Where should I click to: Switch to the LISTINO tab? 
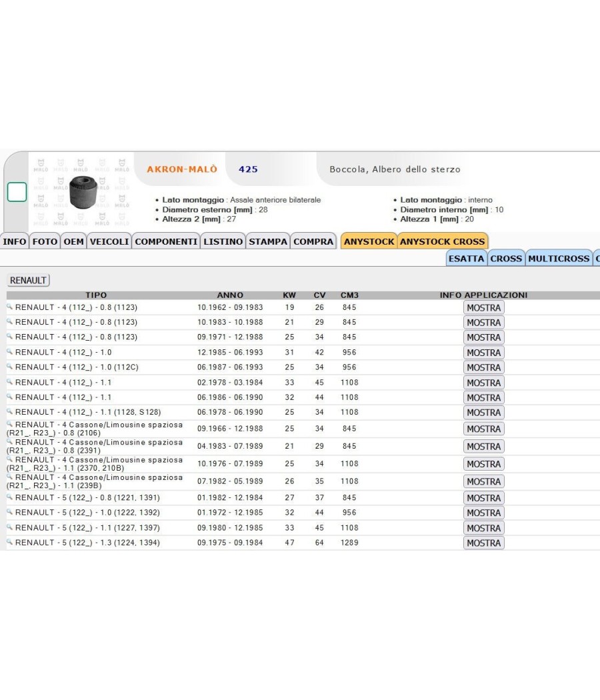(223, 241)
